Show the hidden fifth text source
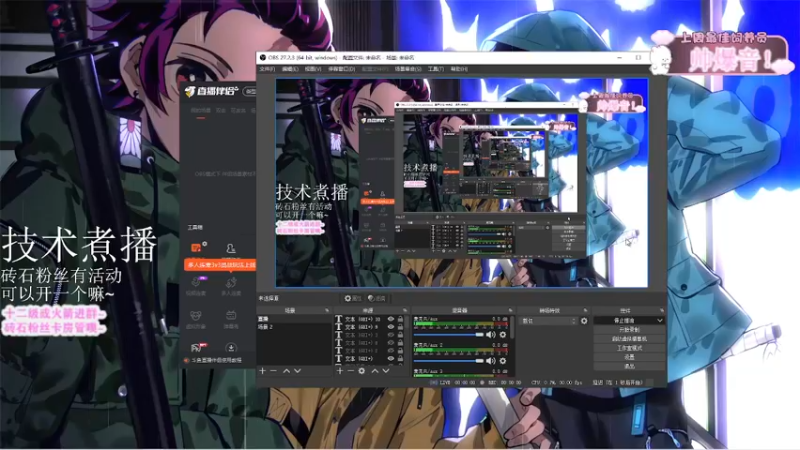 pyautogui.click(x=391, y=351)
